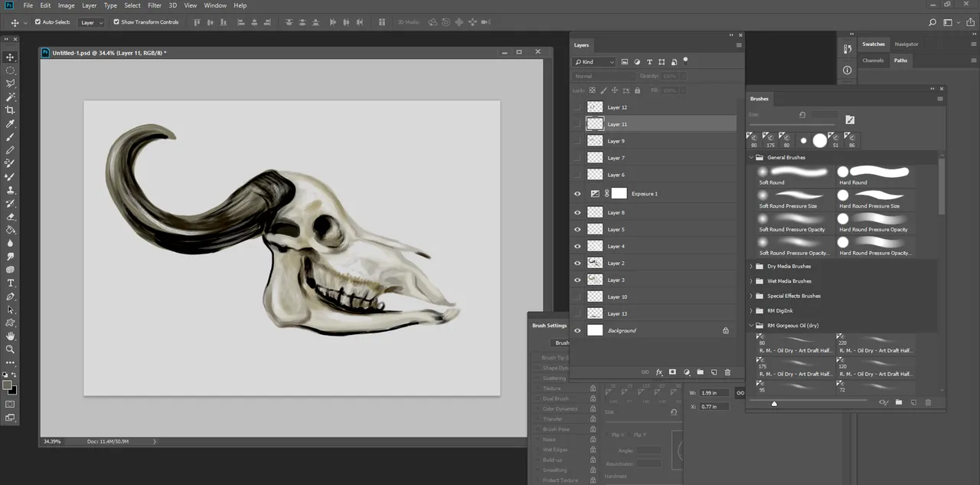
Task: Hide Layer 2 visibility eye
Action: tap(578, 263)
